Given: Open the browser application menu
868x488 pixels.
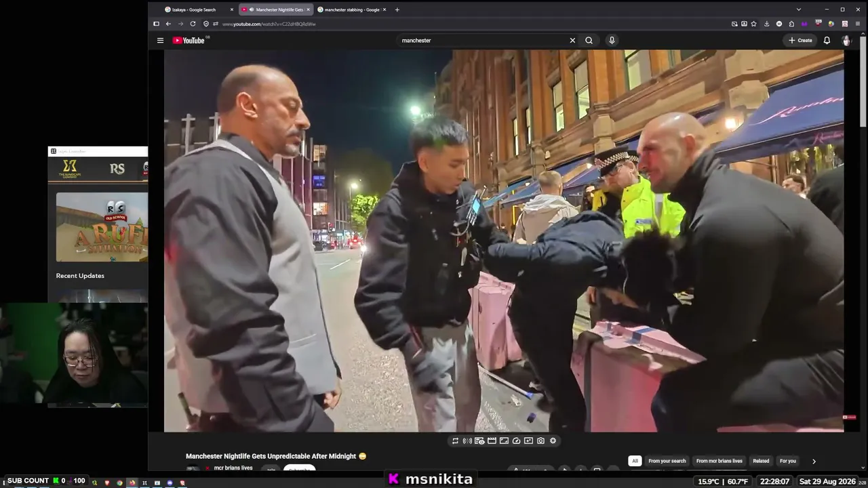Looking at the screenshot, I should [x=857, y=24].
